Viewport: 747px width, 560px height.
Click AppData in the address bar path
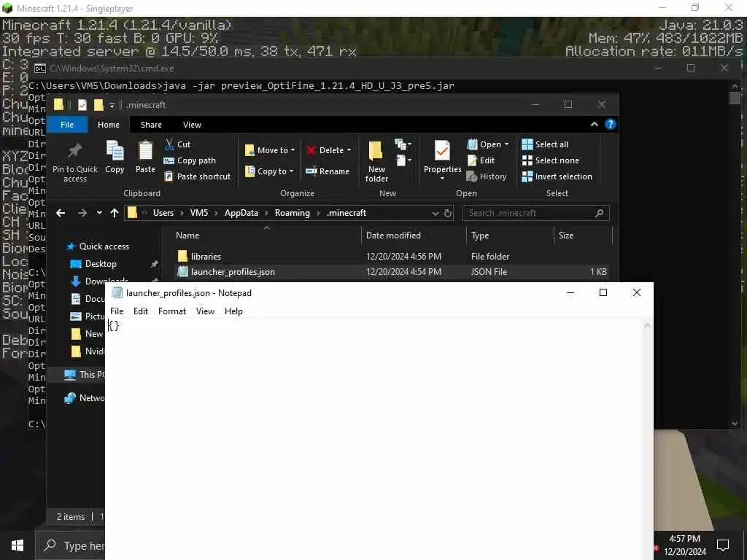[241, 213]
